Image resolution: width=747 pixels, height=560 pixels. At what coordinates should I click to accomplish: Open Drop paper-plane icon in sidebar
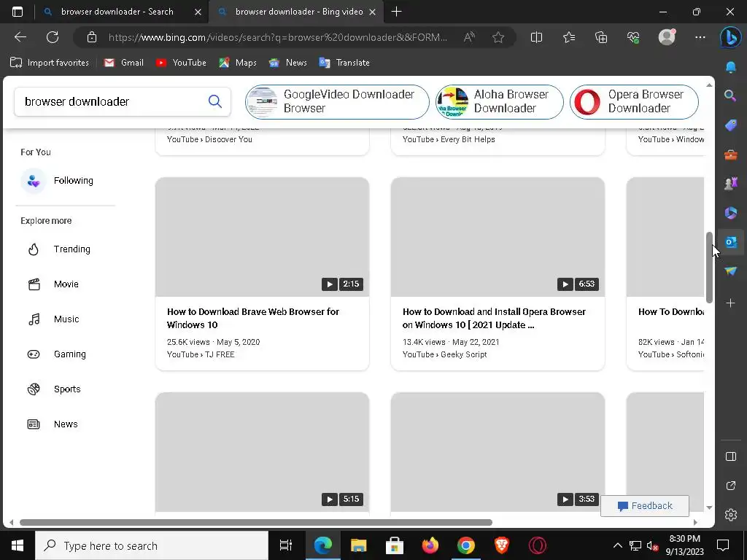click(x=731, y=271)
